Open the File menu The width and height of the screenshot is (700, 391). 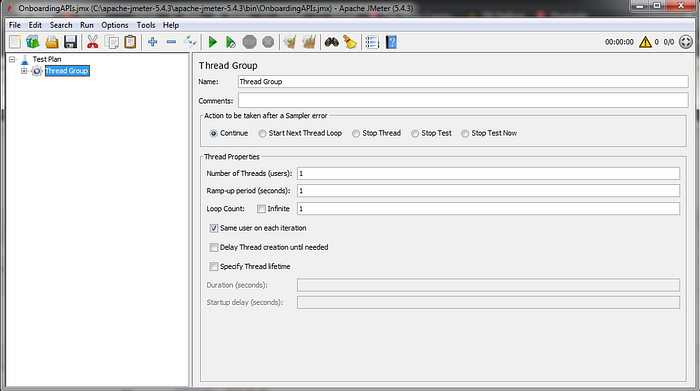pyautogui.click(x=15, y=25)
